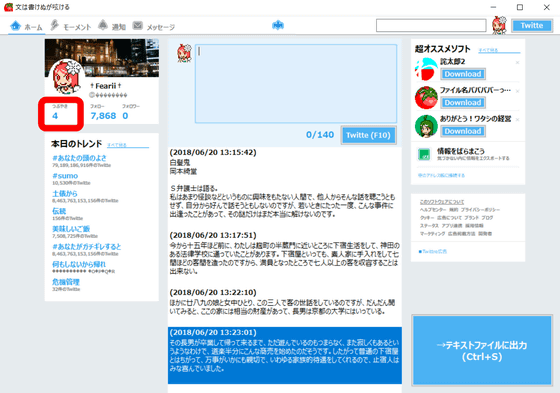Viewport: 560px width, 393px height.
Task: Open the ブランド footer link
Action: click(471, 218)
